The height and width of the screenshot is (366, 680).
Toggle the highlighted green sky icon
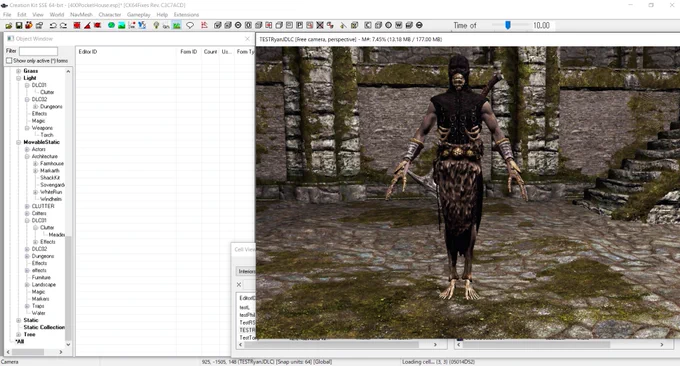pos(177,26)
